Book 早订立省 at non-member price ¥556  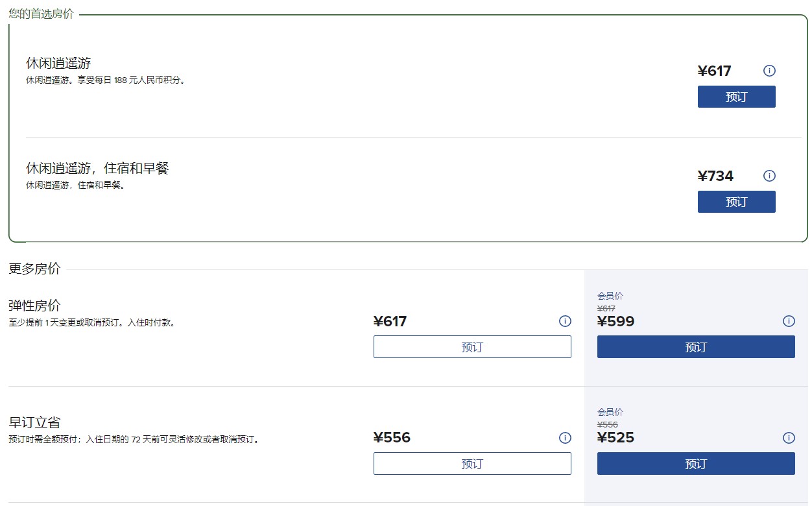[x=472, y=464]
